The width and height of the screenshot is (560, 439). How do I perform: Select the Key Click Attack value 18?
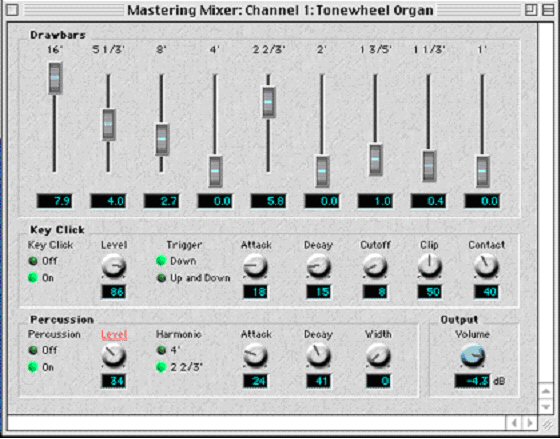click(x=255, y=292)
